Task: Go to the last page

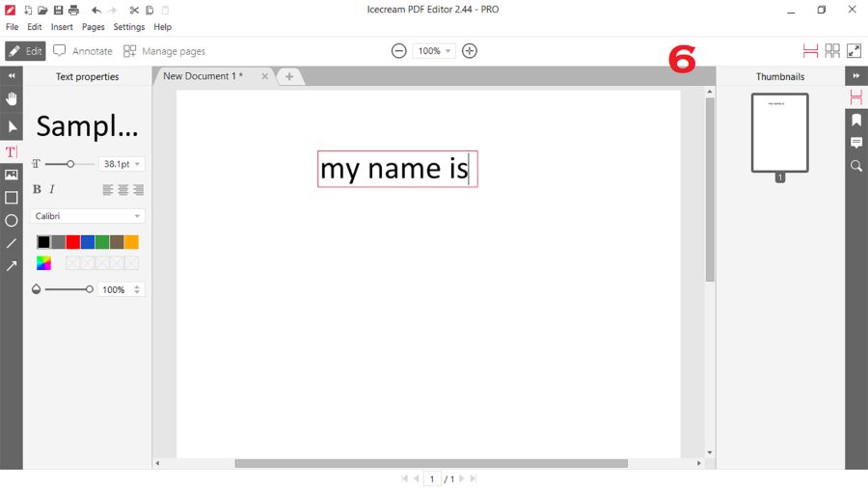Action: (x=474, y=478)
